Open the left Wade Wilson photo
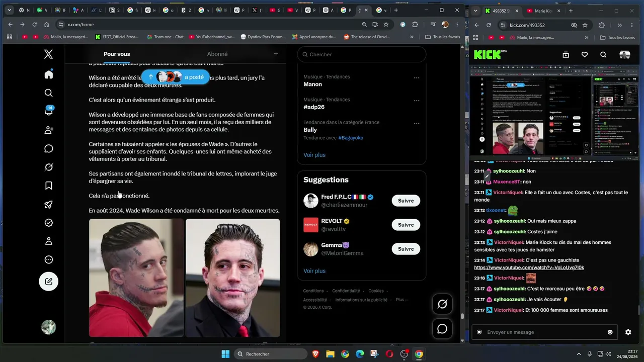The height and width of the screenshot is (362, 644). [136, 278]
